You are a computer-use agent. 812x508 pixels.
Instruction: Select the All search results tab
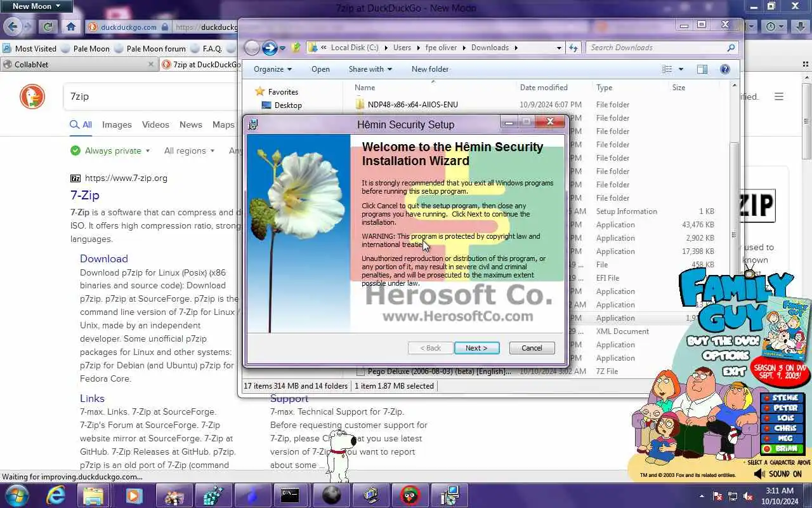pos(81,125)
